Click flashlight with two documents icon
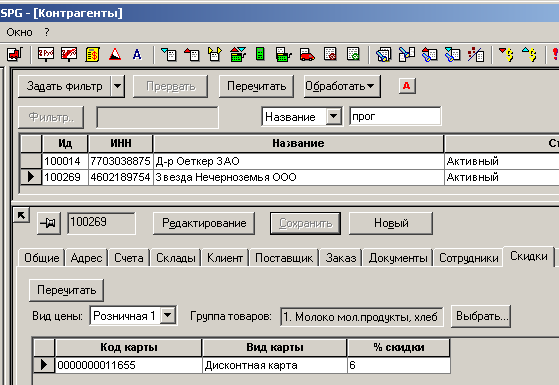The image size is (559, 385). [406, 55]
